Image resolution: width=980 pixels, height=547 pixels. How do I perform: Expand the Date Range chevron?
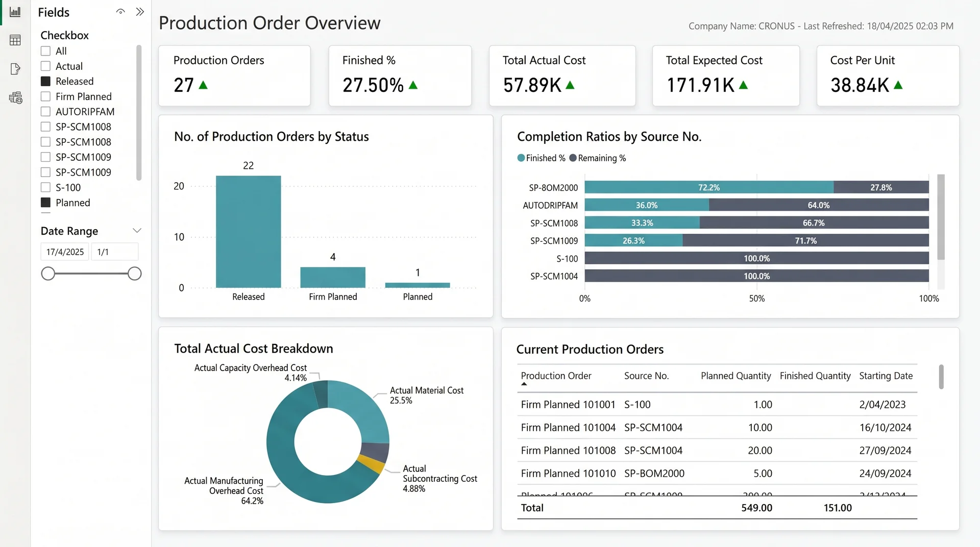[x=137, y=231]
